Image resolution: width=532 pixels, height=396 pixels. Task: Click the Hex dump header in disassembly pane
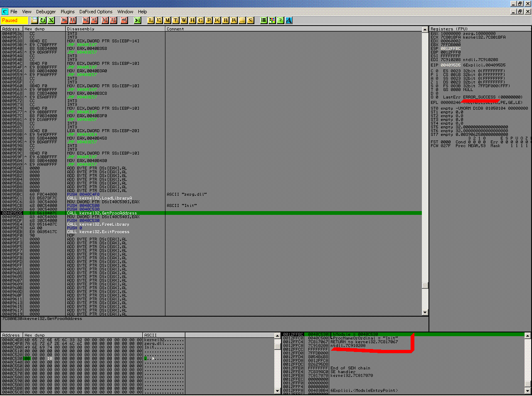pyautogui.click(x=44, y=29)
